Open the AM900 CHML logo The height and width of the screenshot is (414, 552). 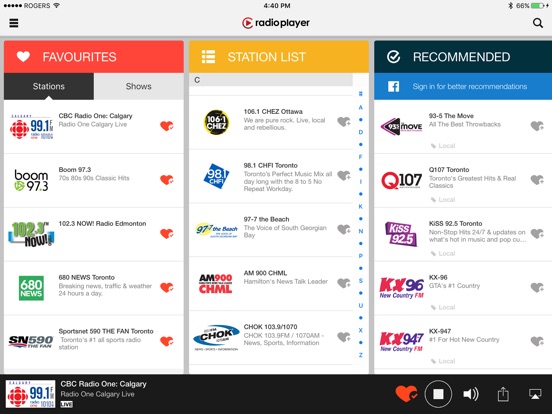(x=215, y=284)
